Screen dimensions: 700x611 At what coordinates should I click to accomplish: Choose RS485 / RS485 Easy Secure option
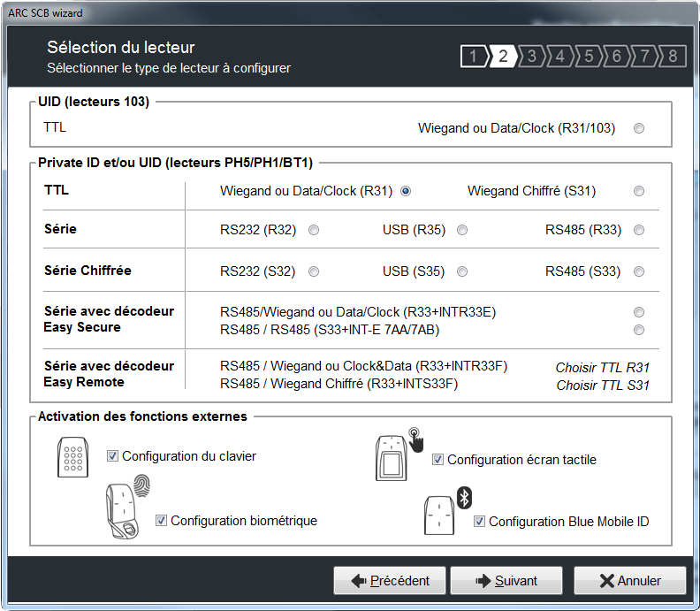[x=639, y=330]
